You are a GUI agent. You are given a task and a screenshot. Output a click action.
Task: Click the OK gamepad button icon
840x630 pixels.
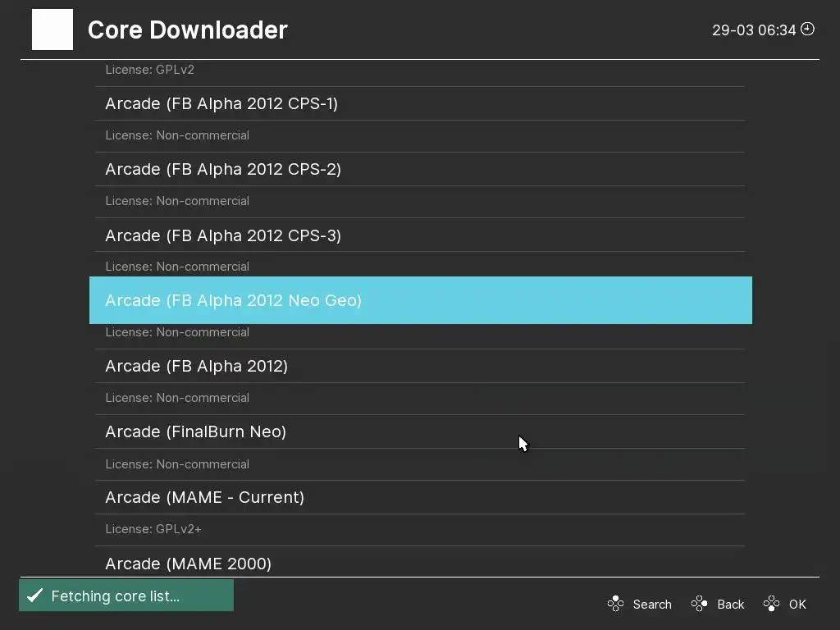tap(771, 605)
